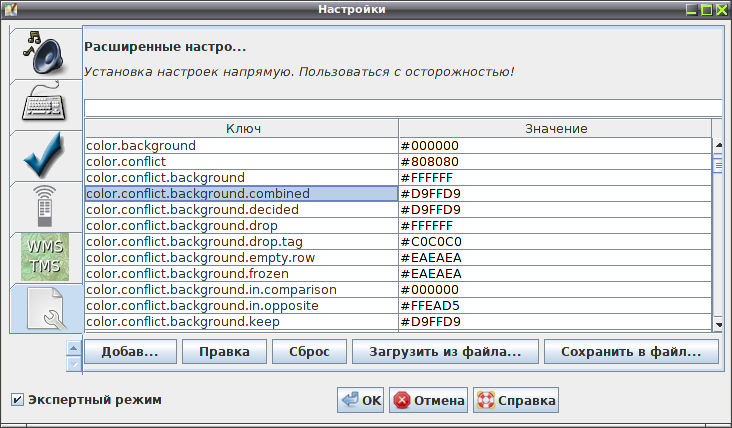Click the #EAEAEA value of background.frozen
732x428 pixels.
coord(555,274)
